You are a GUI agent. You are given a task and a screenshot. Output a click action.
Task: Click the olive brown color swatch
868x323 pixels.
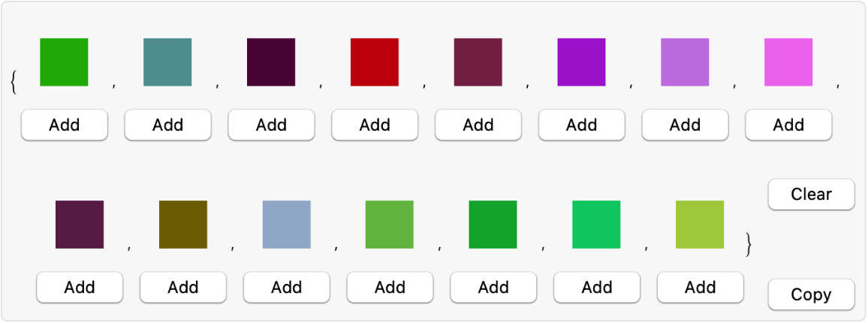click(x=183, y=225)
